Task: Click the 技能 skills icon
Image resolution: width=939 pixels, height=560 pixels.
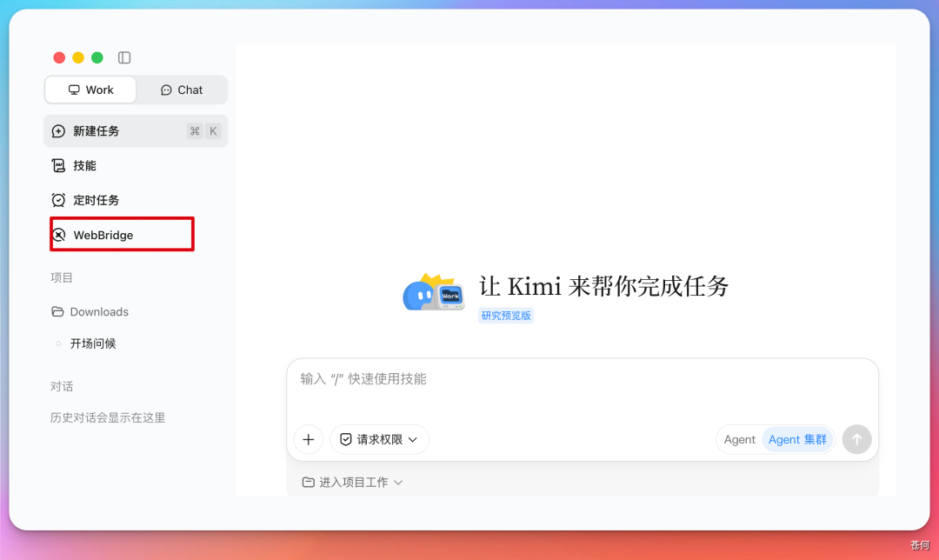Action: click(58, 166)
